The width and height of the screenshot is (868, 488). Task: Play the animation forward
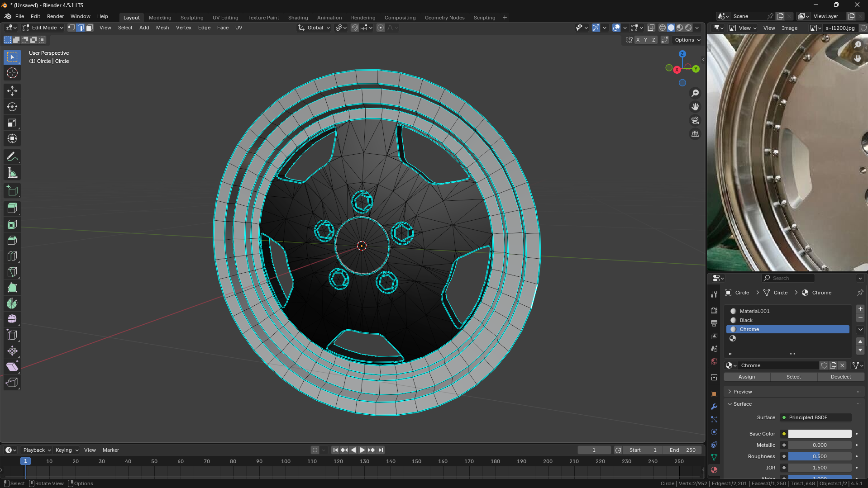click(362, 450)
